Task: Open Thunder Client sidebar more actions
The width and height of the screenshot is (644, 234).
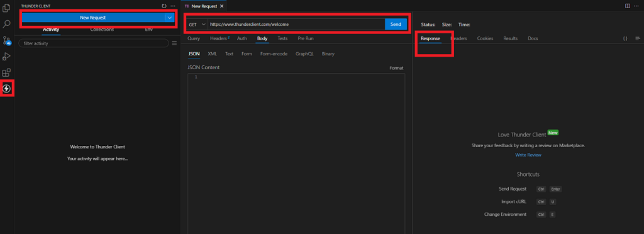Action: point(173,6)
